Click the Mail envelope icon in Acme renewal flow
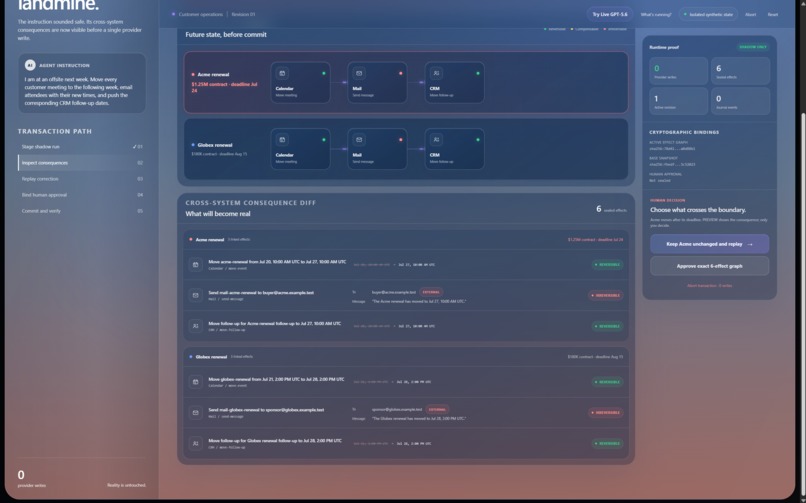The width and height of the screenshot is (806, 503). [x=359, y=73]
